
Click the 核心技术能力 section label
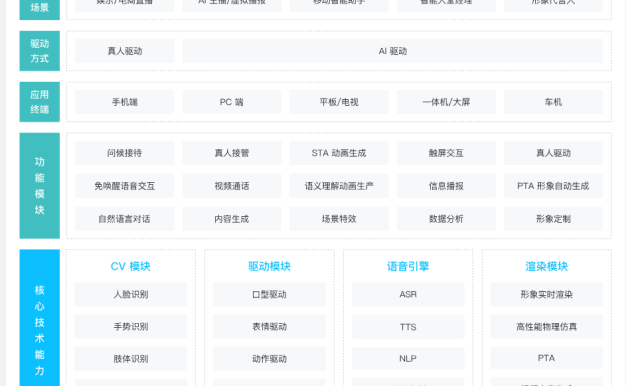coord(40,319)
